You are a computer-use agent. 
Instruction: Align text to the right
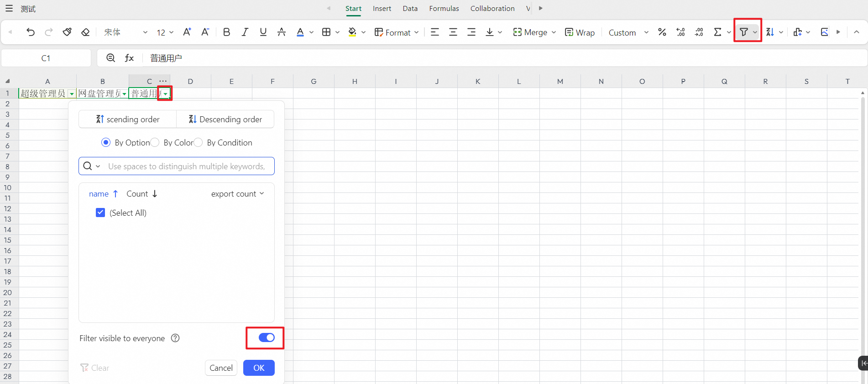(471, 32)
